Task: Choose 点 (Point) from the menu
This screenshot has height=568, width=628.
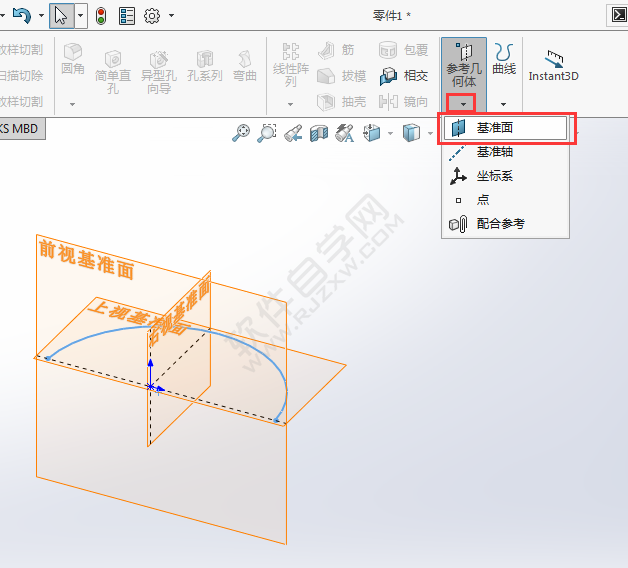Action: [x=505, y=199]
